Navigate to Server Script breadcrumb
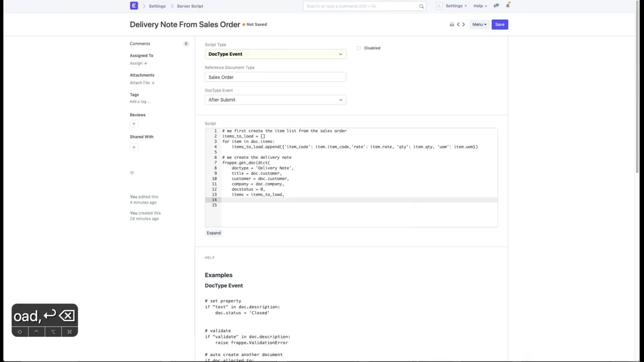This screenshot has width=644, height=362. point(190,6)
